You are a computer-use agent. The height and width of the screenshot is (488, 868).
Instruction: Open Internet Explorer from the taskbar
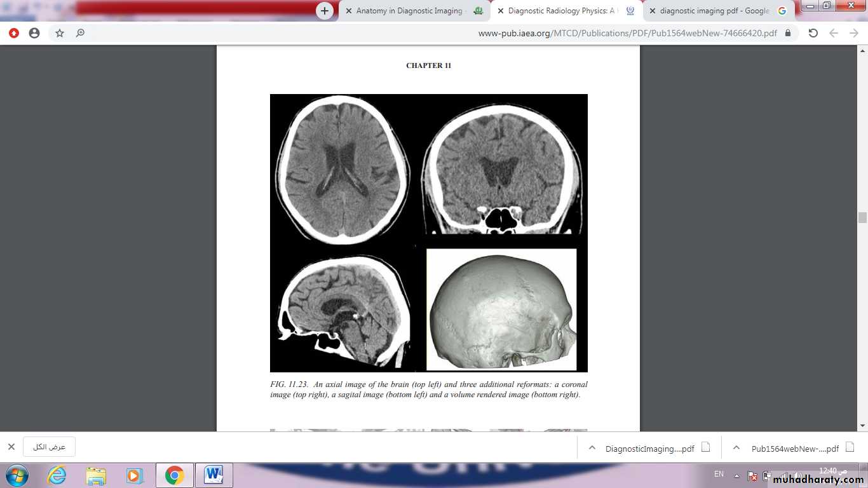[x=57, y=475]
